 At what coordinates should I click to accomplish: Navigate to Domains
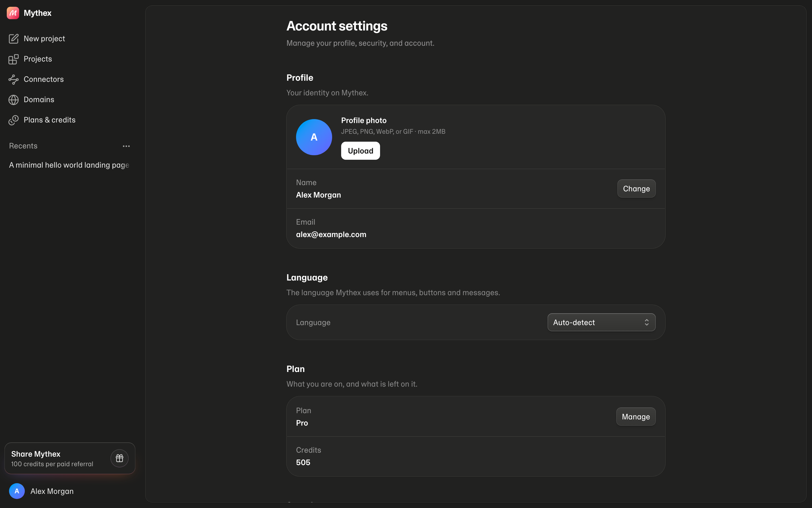[70, 100]
